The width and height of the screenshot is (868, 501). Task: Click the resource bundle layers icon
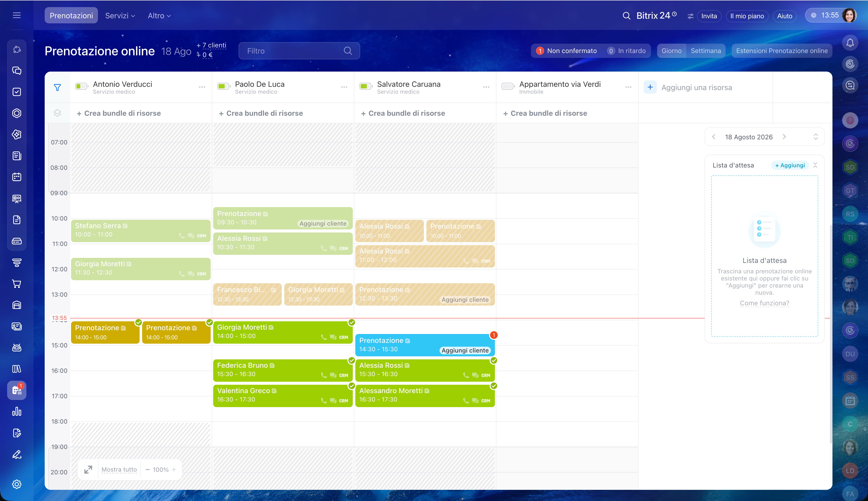coord(57,113)
